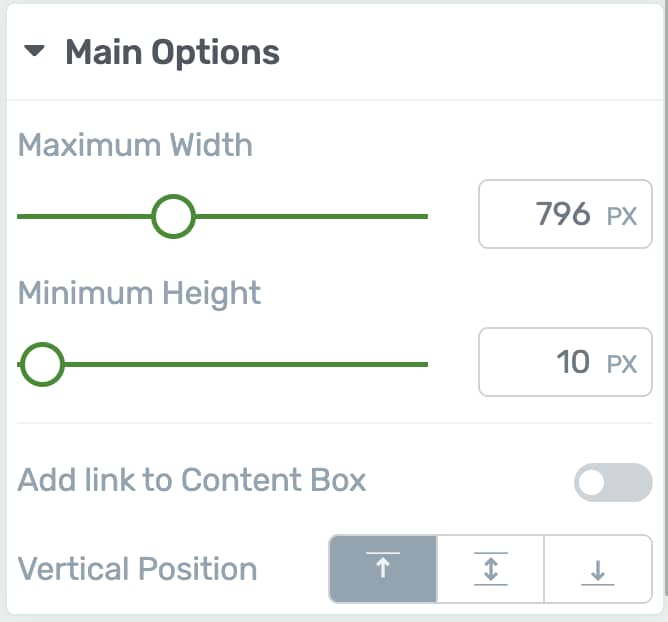Click the PX unit beside Minimum Height value
Screen dimensions: 668x622
(622, 364)
